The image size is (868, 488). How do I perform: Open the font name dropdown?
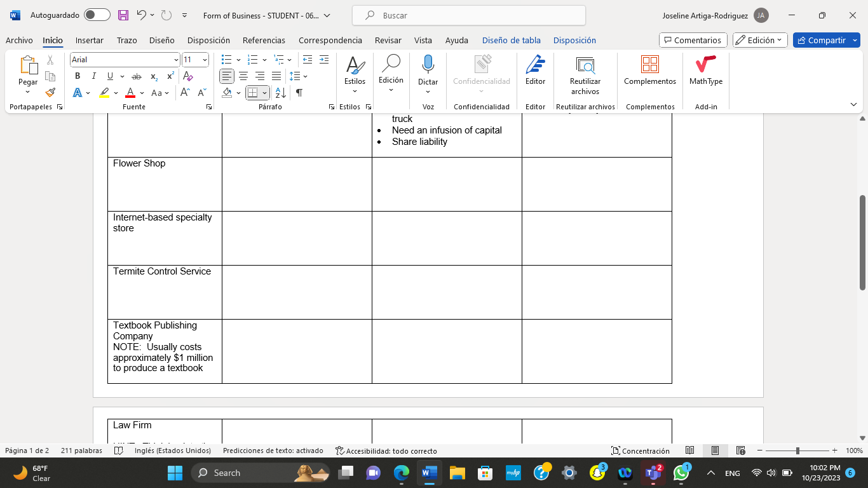click(x=176, y=60)
